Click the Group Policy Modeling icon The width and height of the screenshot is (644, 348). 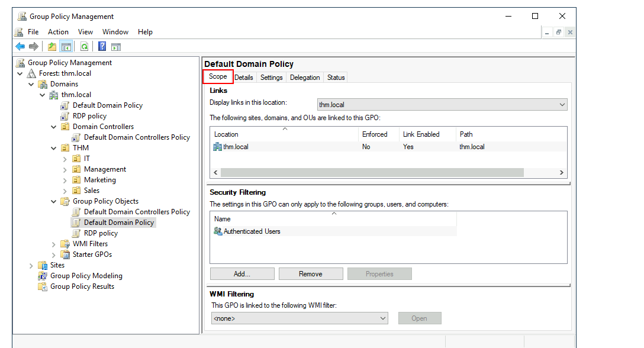(x=43, y=276)
